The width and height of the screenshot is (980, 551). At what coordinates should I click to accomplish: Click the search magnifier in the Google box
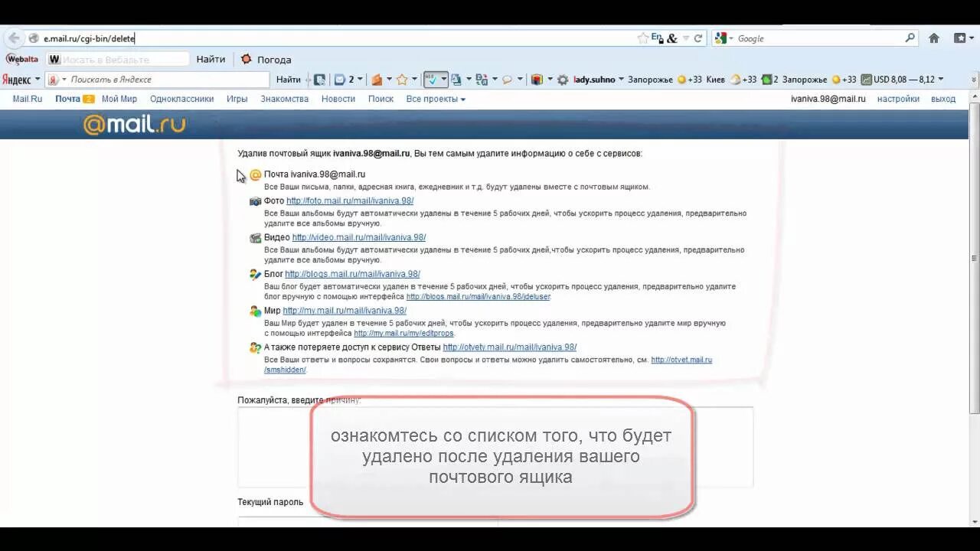click(910, 38)
